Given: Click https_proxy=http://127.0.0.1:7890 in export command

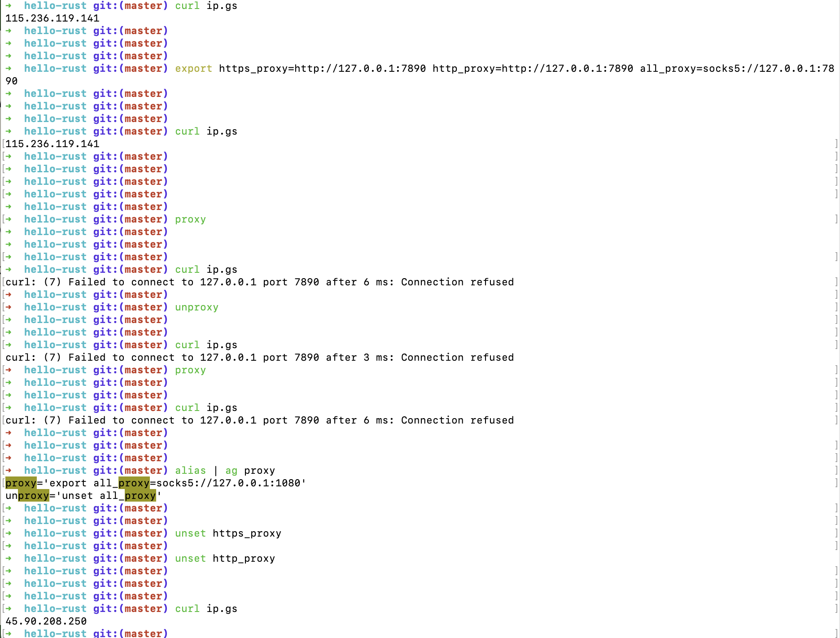Looking at the screenshot, I should [322, 69].
